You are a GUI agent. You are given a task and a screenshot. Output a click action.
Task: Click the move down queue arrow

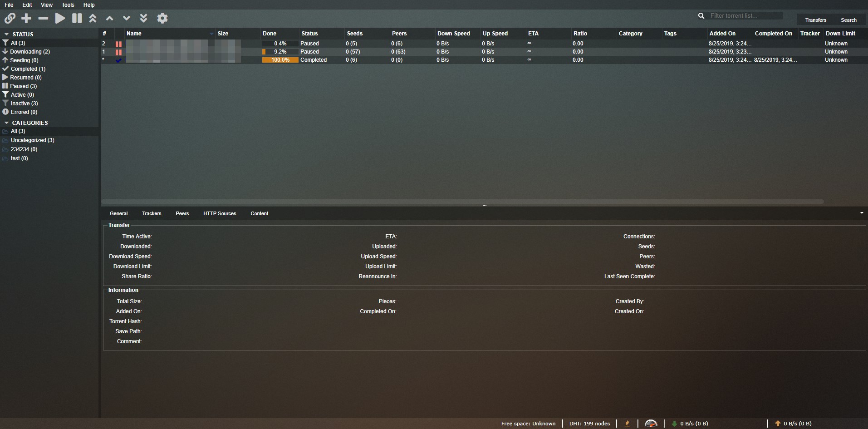(127, 18)
